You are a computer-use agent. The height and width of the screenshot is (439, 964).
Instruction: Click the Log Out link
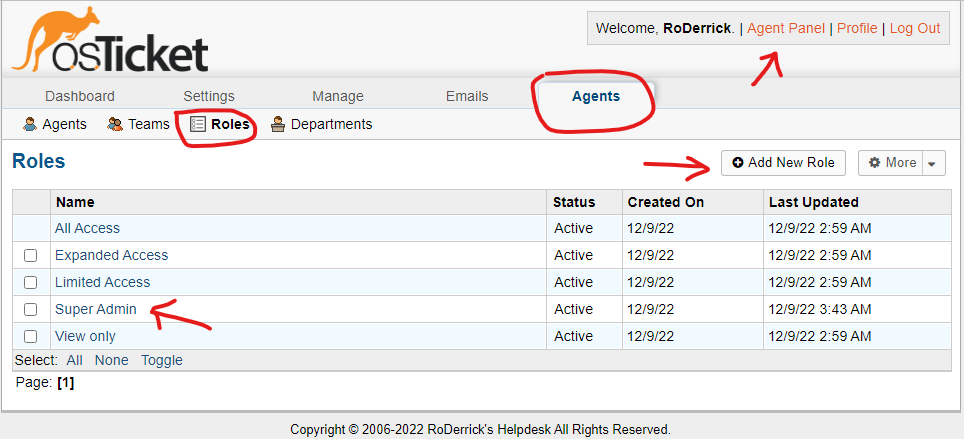(915, 28)
